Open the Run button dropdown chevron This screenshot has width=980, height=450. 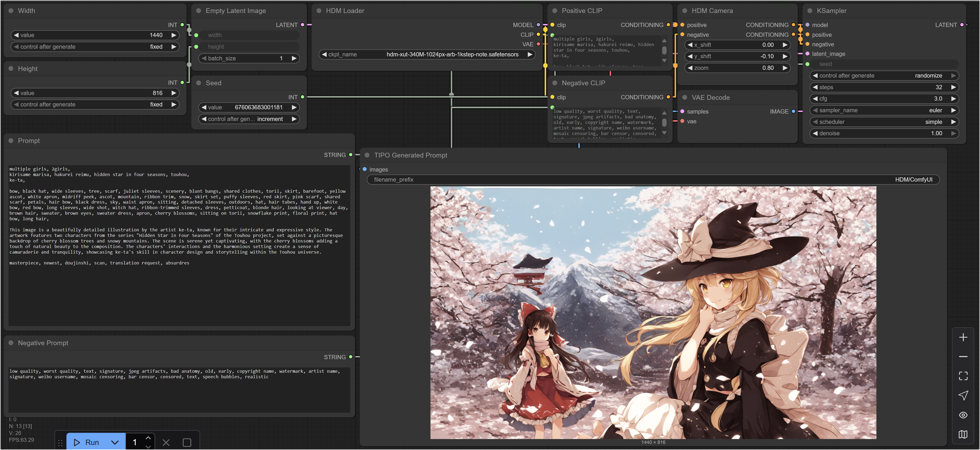tap(115, 442)
